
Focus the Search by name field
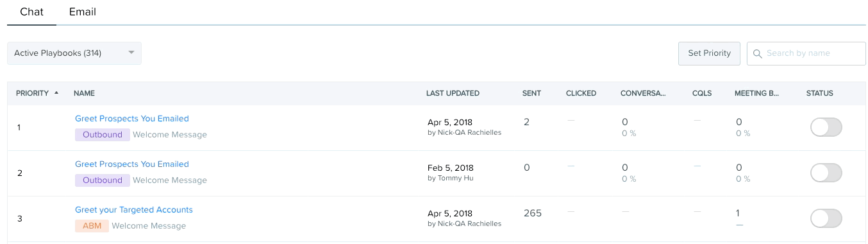pyautogui.click(x=806, y=53)
